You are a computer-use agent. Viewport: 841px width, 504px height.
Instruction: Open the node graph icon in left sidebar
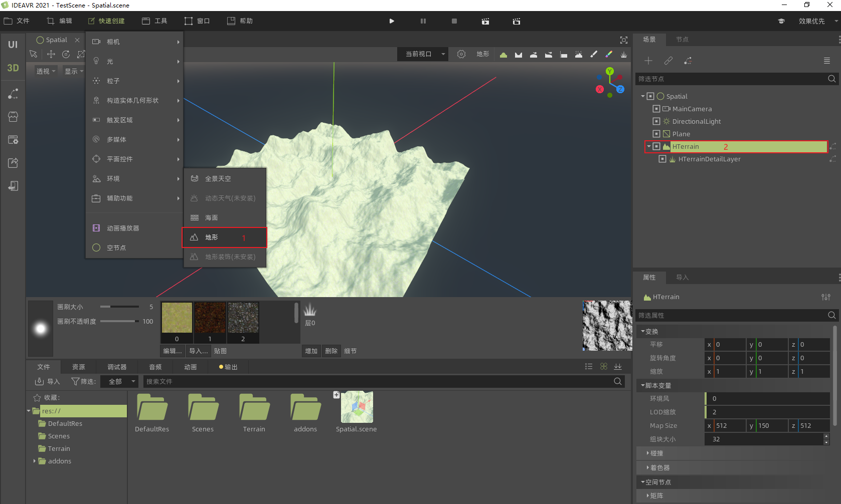(x=13, y=94)
